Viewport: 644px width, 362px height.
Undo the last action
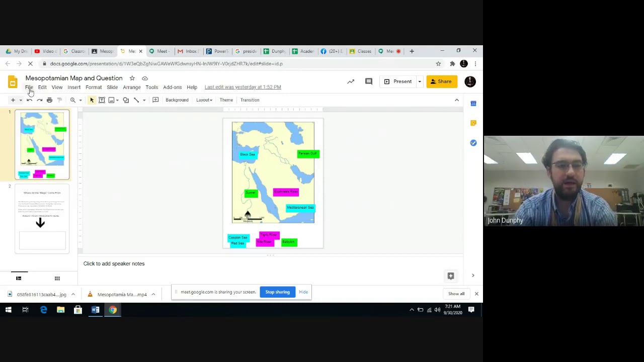tap(30, 100)
